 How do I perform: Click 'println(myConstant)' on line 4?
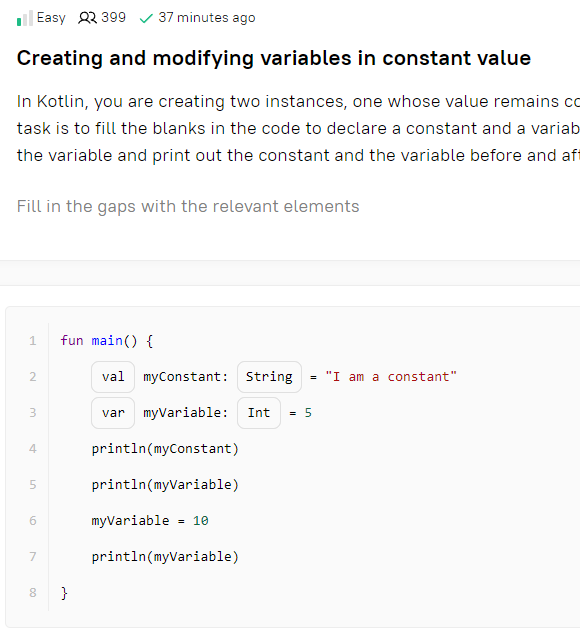click(165, 449)
